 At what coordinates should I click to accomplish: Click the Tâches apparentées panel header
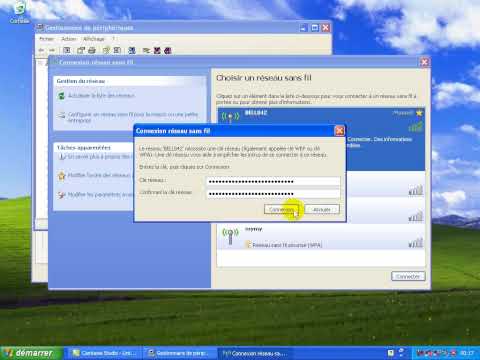(94, 147)
